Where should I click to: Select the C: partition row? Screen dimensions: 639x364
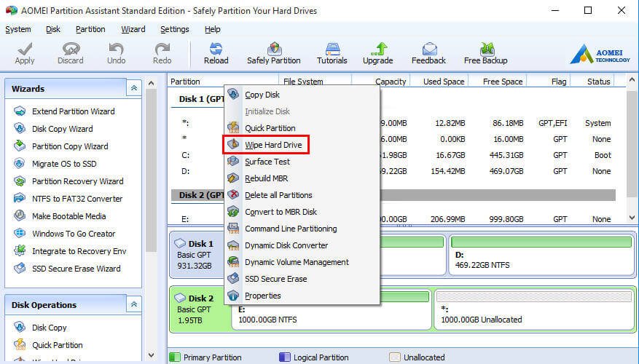tap(393, 155)
